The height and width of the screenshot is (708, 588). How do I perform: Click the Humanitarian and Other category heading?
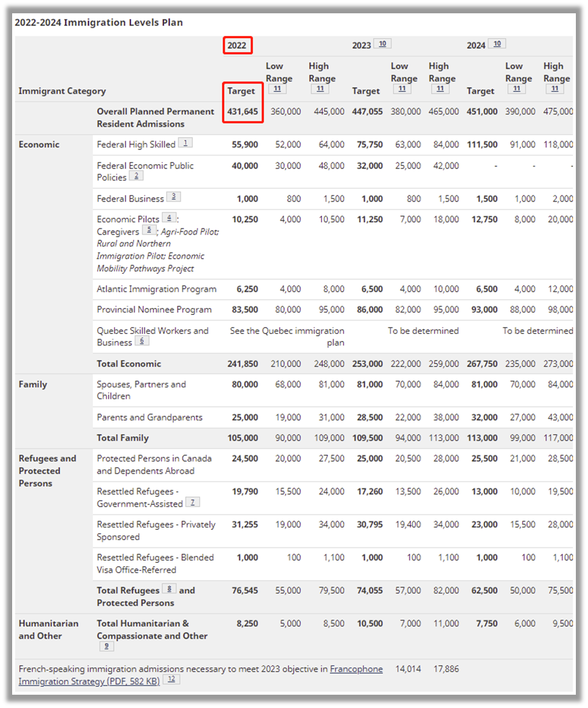tap(49, 629)
